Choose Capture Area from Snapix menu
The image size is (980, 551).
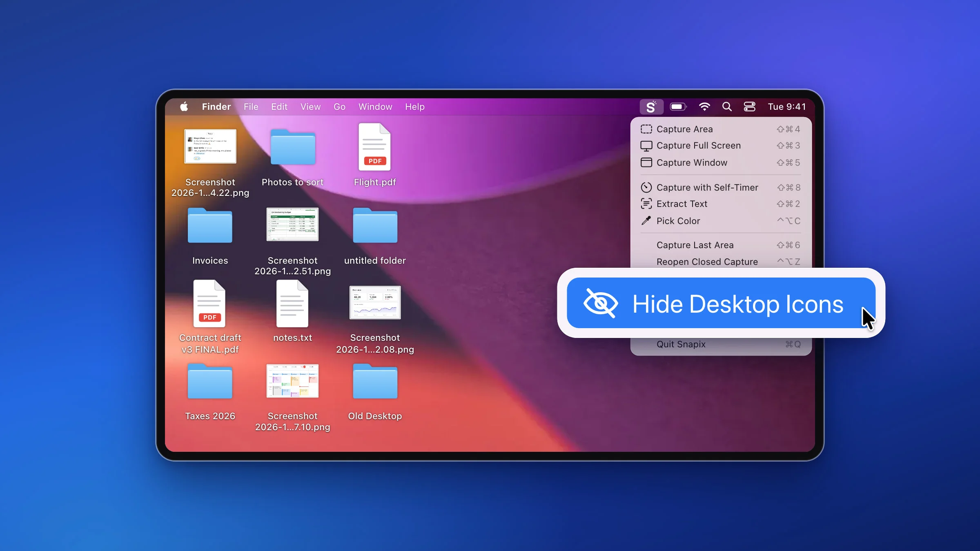(721, 129)
